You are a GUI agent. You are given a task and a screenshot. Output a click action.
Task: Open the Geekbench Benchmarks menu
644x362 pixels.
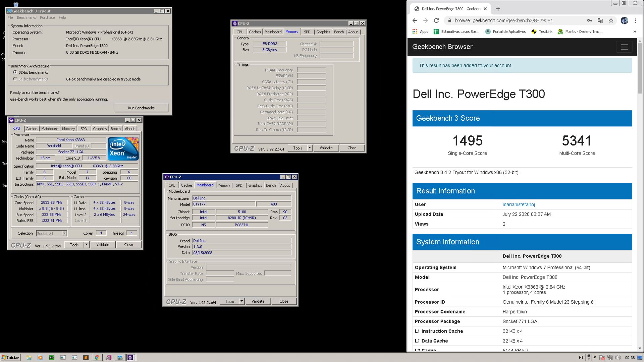[26, 17]
